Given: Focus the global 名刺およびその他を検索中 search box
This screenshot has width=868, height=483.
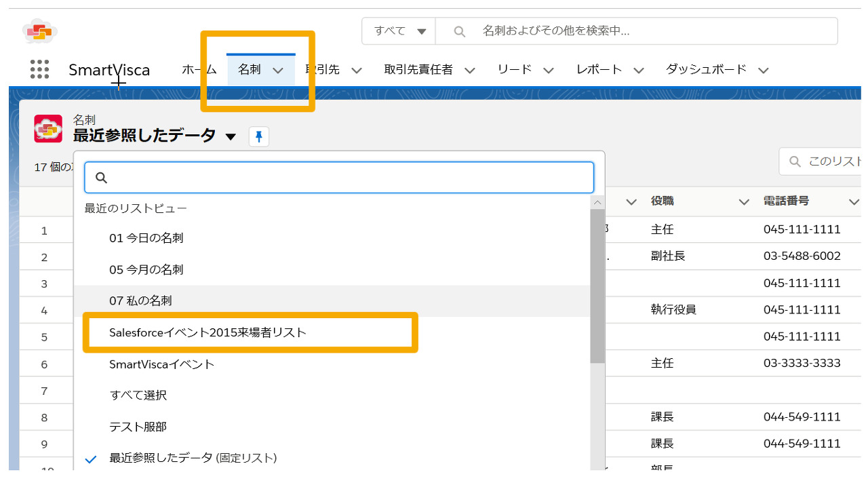Looking at the screenshot, I should tap(636, 31).
